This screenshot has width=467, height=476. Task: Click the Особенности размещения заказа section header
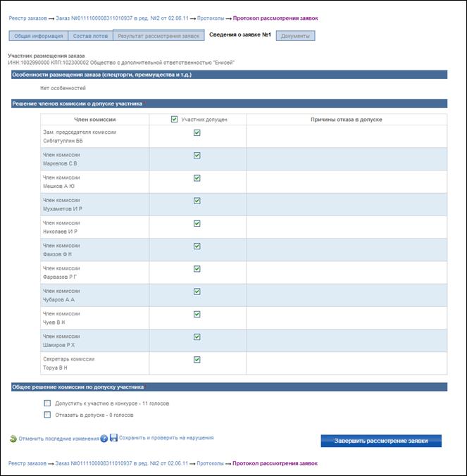(229, 75)
